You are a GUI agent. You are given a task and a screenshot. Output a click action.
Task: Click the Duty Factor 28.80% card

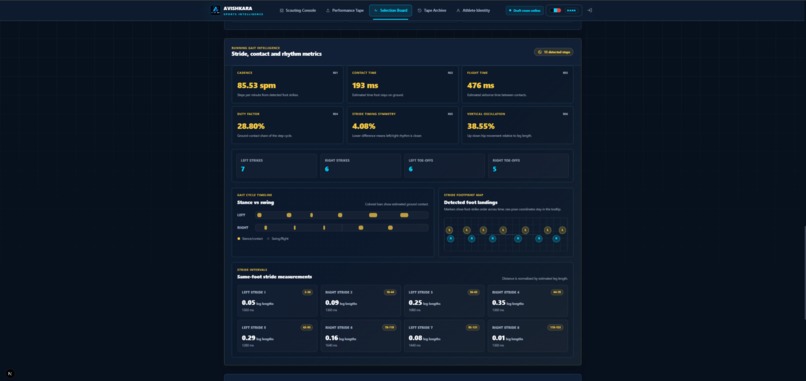[287, 125]
